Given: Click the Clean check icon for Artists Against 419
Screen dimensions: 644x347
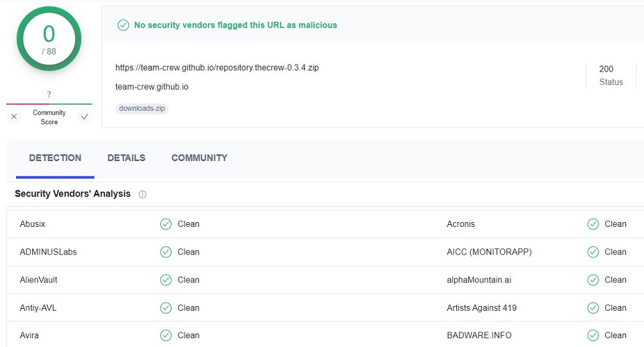Looking at the screenshot, I should coord(593,308).
